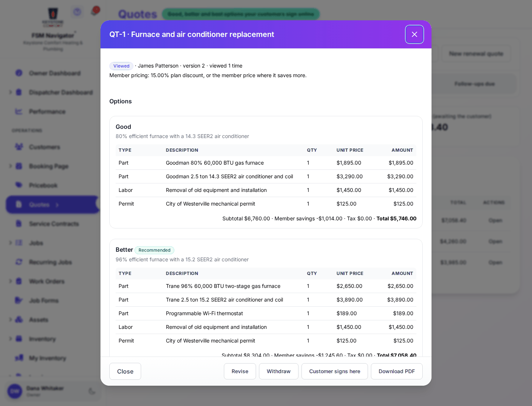The height and width of the screenshot is (406, 532).
Task: Click the Quotes document icon
Action: (19, 204)
